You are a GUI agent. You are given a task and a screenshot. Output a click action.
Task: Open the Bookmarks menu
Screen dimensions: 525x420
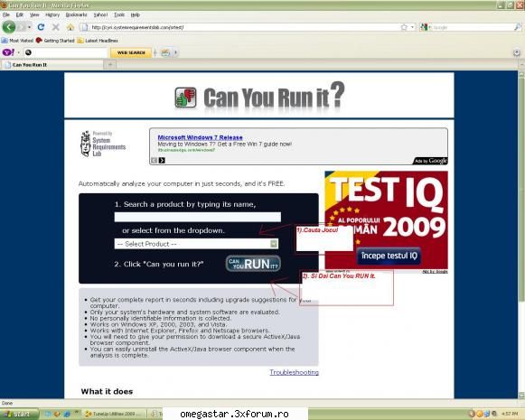pyautogui.click(x=76, y=14)
